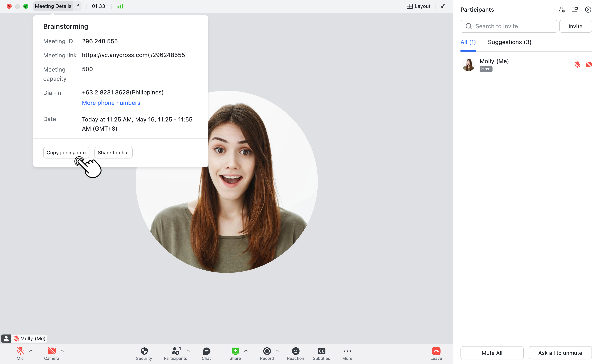The image size is (599, 364).
Task: Click the Host badge under Molly
Action: pyautogui.click(x=486, y=69)
